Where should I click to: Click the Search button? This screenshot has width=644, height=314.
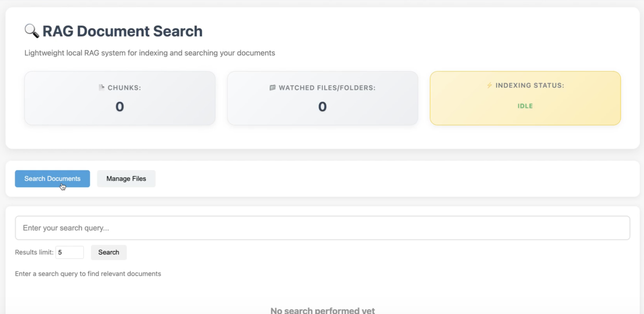[x=109, y=252]
